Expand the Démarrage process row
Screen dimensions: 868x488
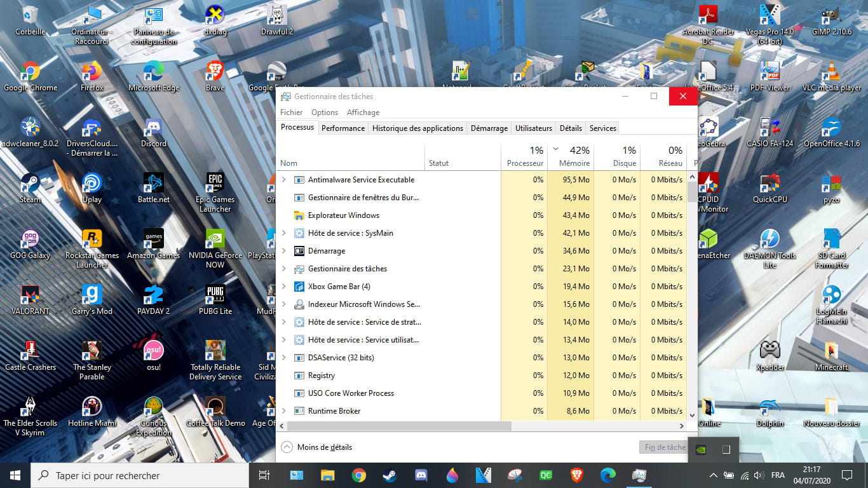coord(284,251)
